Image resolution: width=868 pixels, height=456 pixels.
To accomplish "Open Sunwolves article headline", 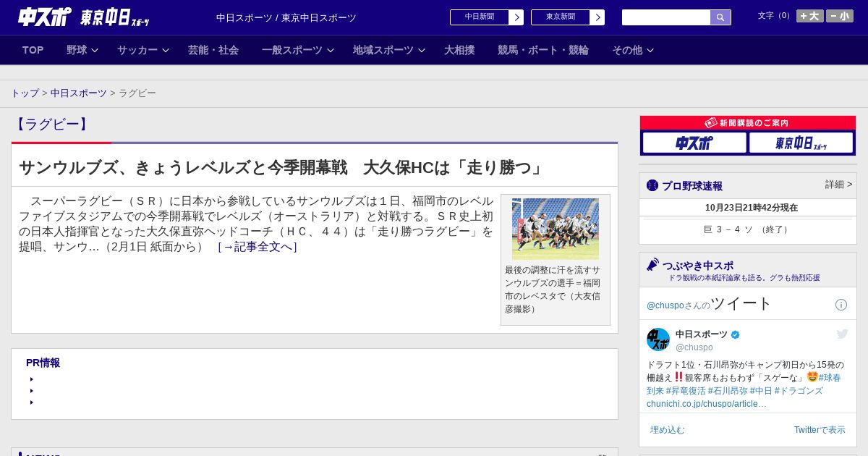I will pyautogui.click(x=281, y=168).
